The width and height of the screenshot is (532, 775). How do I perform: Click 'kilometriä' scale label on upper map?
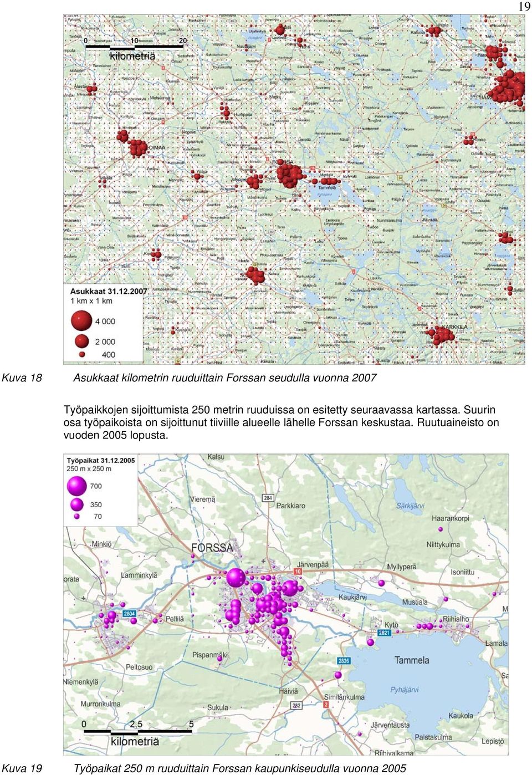(132, 56)
